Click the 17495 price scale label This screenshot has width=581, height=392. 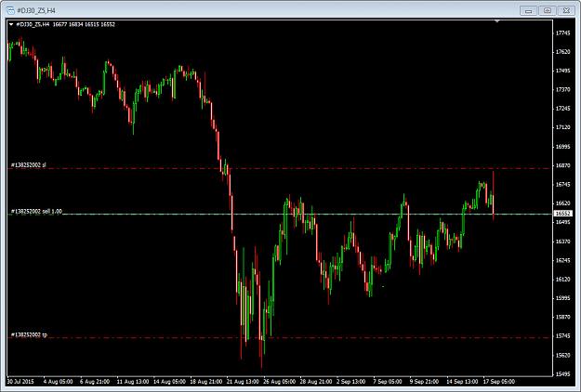[x=562, y=71]
